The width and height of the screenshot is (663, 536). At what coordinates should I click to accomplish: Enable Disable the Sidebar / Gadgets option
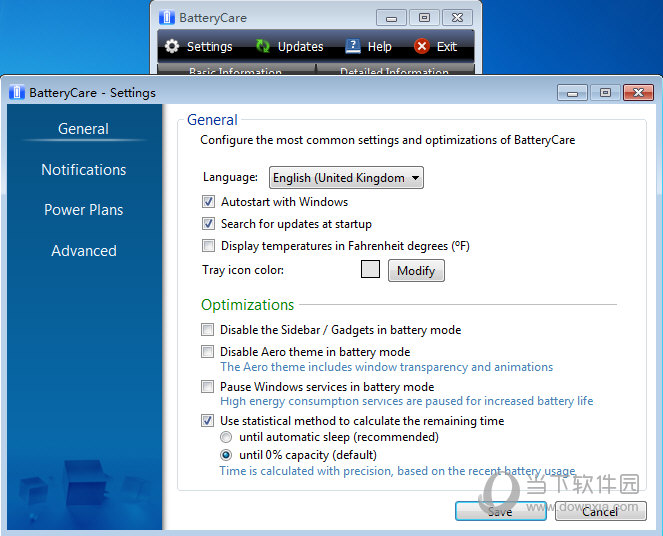(x=207, y=330)
